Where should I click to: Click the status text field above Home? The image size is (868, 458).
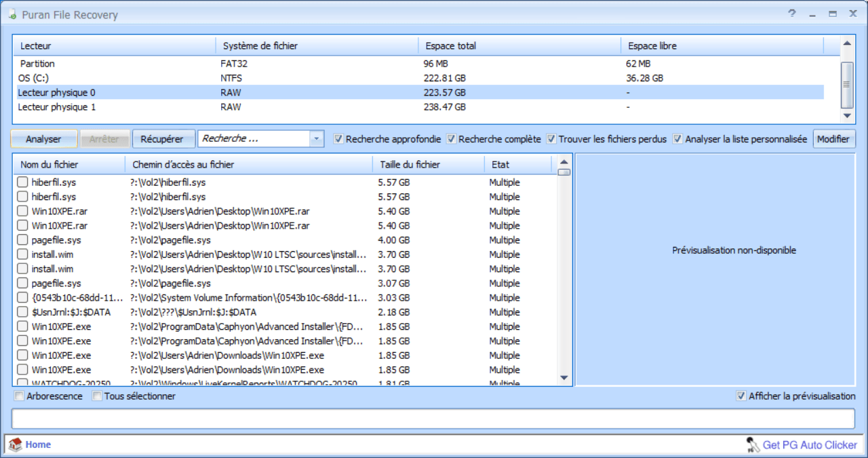click(x=433, y=419)
